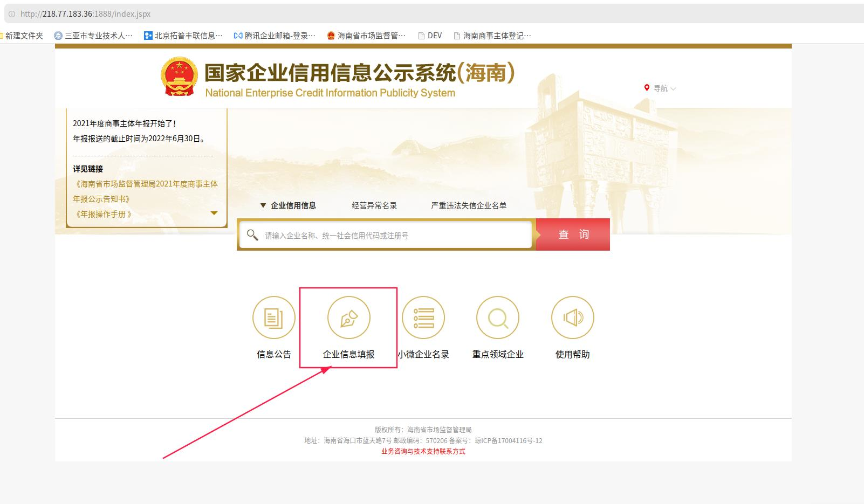864x504 pixels.
Task: Open the 海南省市场监督管 bookmark
Action: pyautogui.click(x=366, y=36)
